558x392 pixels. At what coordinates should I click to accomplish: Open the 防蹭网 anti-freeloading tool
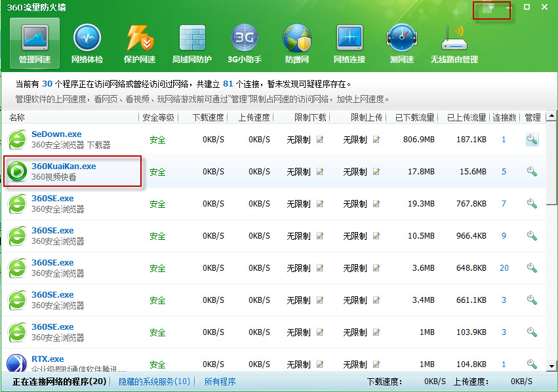[x=297, y=43]
